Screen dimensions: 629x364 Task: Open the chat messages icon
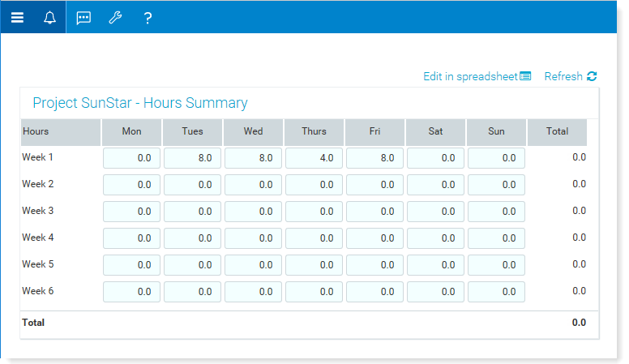pos(83,18)
